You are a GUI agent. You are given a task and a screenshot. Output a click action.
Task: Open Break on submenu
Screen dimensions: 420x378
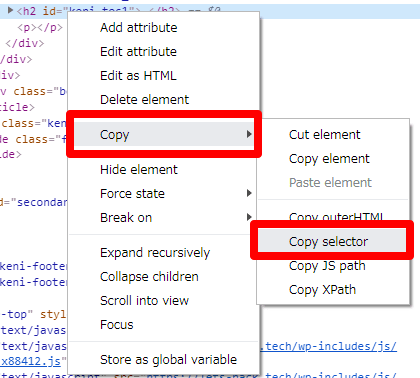[163, 218]
